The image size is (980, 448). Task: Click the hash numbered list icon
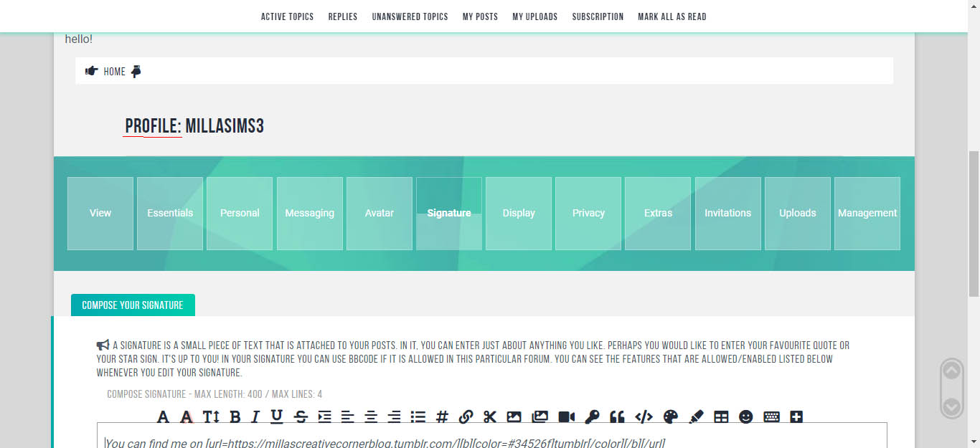pyautogui.click(x=442, y=416)
